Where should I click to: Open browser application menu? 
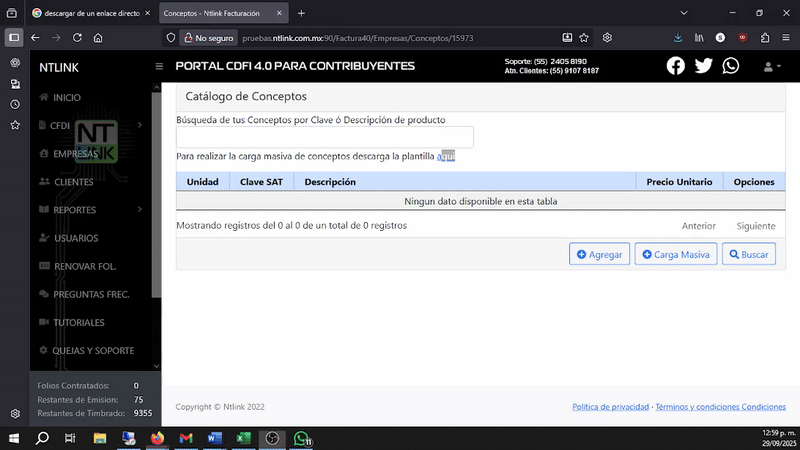point(786,38)
